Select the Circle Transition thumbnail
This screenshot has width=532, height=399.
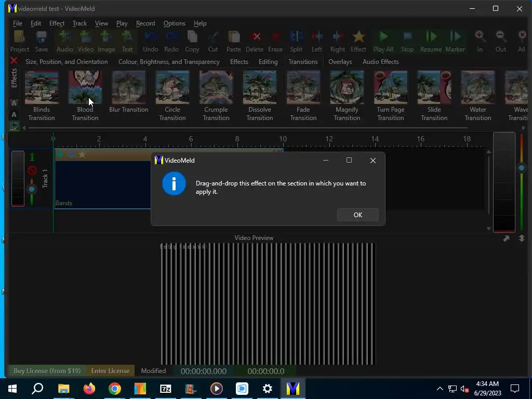pyautogui.click(x=172, y=87)
